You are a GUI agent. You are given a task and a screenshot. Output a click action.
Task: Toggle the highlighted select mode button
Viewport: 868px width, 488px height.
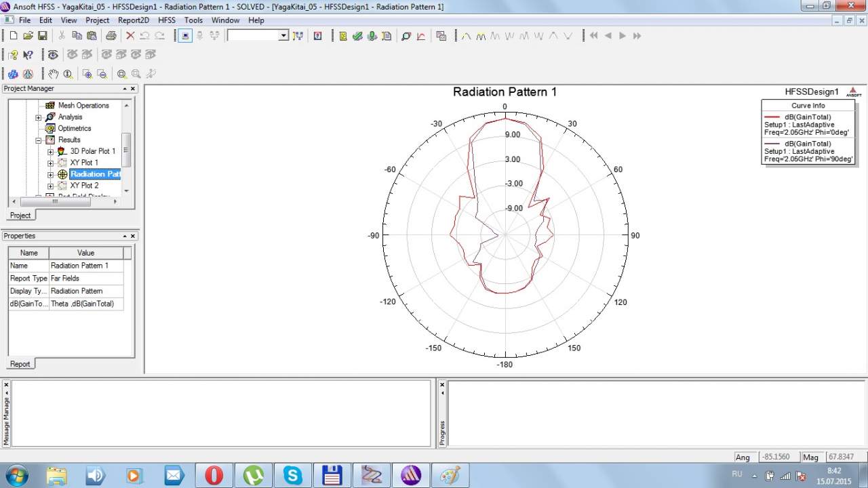pyautogui.click(x=185, y=36)
